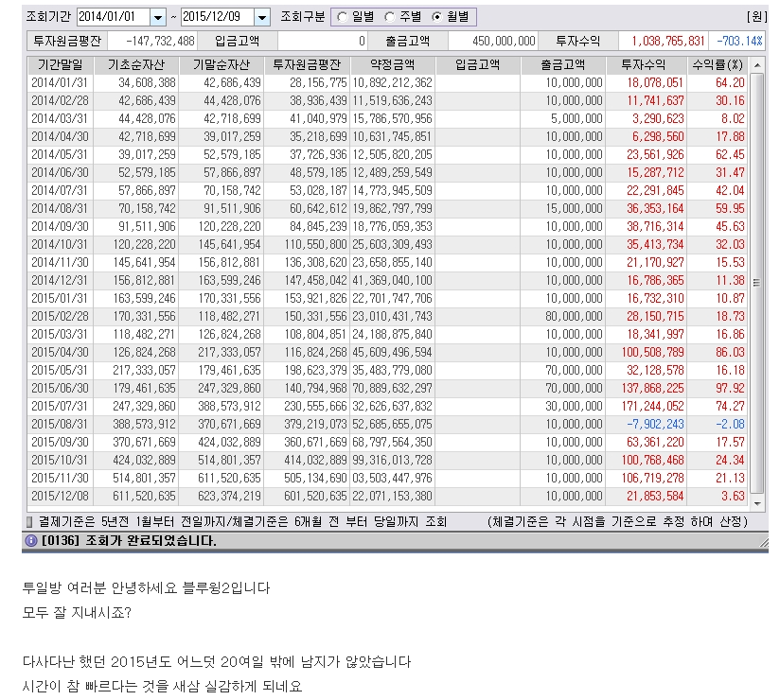
Task: Click the 약정금액 column header
Action: [391, 64]
